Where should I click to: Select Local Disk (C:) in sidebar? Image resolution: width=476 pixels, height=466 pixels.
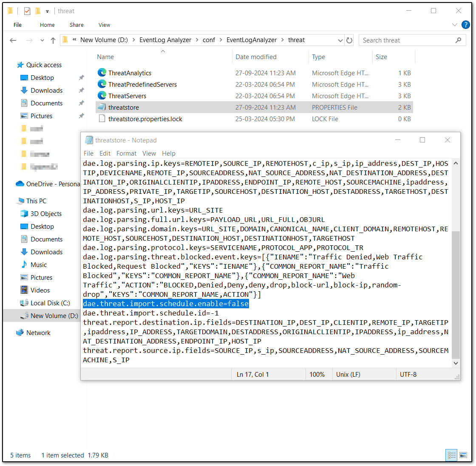tap(50, 303)
